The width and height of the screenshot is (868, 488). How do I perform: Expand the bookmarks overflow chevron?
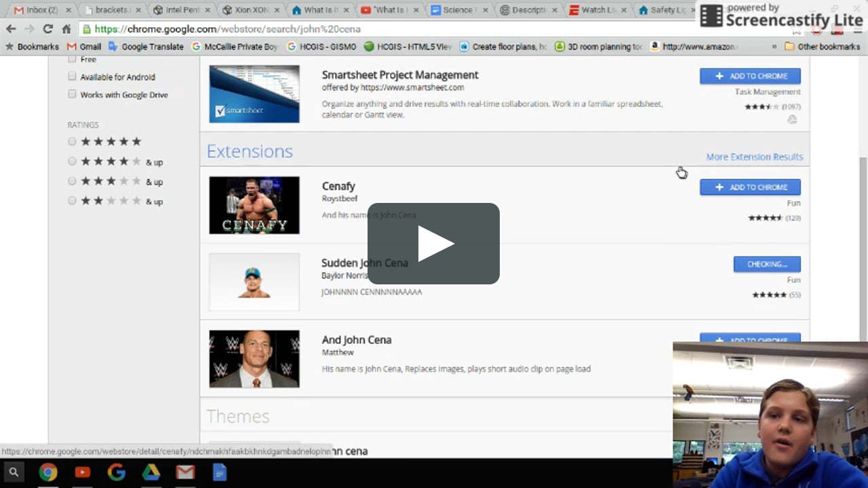point(774,47)
